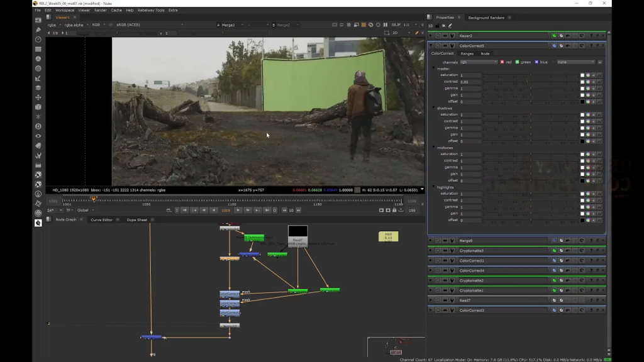This screenshot has width=644, height=362.
Task: Open the Global frame range dropdown
Action: (x=86, y=210)
